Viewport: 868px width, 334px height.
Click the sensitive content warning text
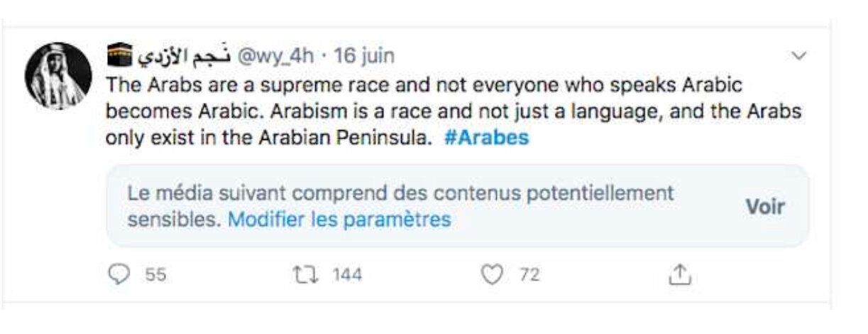coord(400,193)
